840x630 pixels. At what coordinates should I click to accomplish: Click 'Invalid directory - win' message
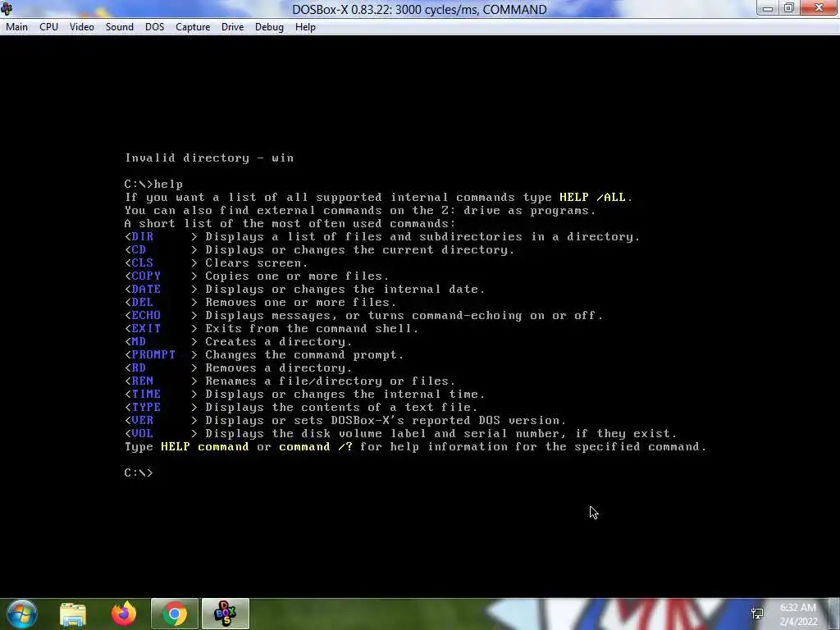(x=209, y=158)
